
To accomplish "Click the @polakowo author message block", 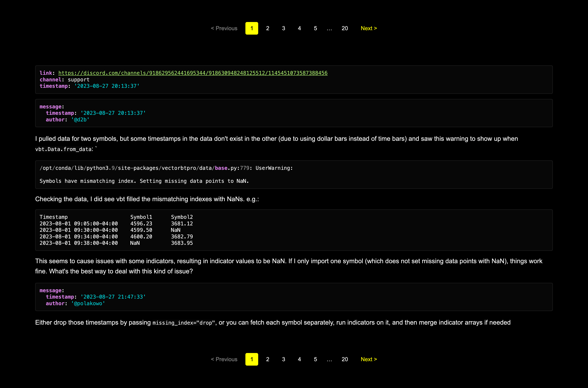I will click(x=294, y=297).
